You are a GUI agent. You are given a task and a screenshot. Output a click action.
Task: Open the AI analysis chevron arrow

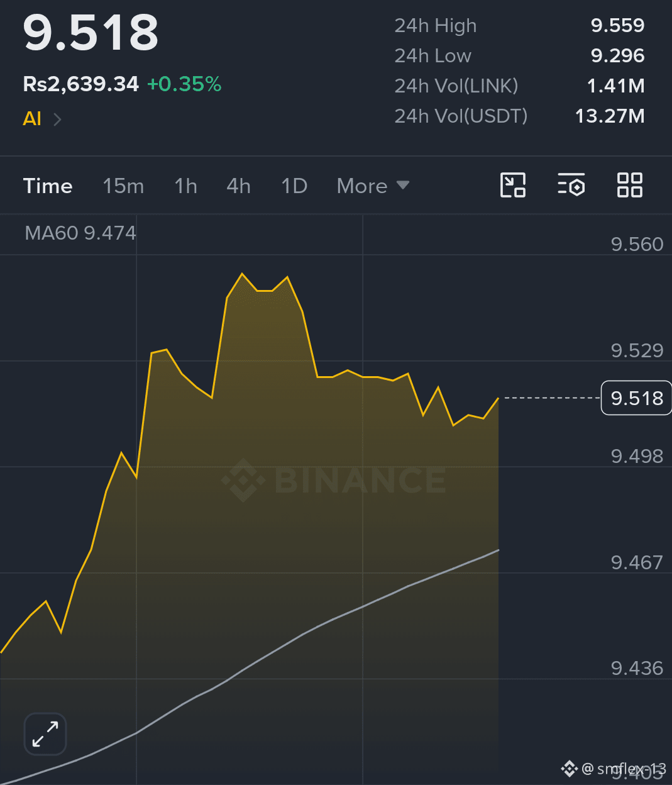57,119
